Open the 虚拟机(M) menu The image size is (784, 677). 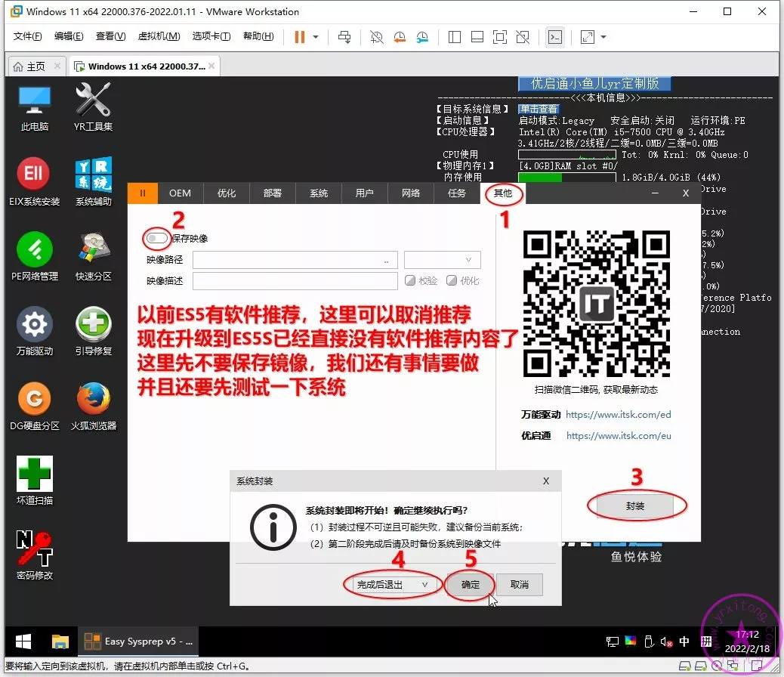coord(159,36)
